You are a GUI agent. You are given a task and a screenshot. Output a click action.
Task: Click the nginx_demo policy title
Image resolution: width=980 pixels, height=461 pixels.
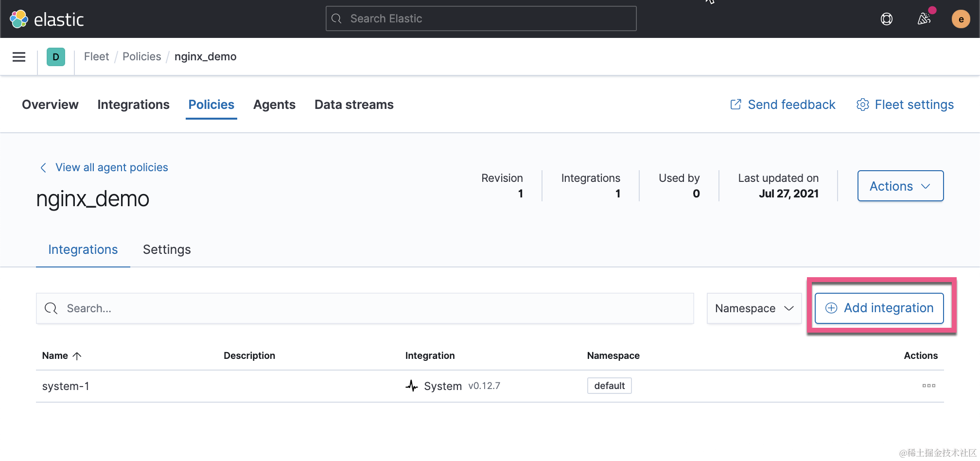point(93,199)
